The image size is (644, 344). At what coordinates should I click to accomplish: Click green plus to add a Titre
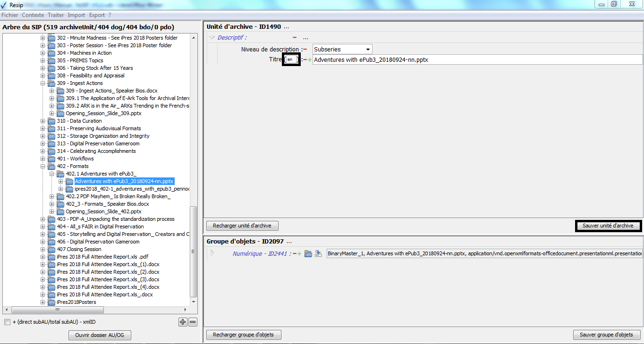(x=310, y=60)
